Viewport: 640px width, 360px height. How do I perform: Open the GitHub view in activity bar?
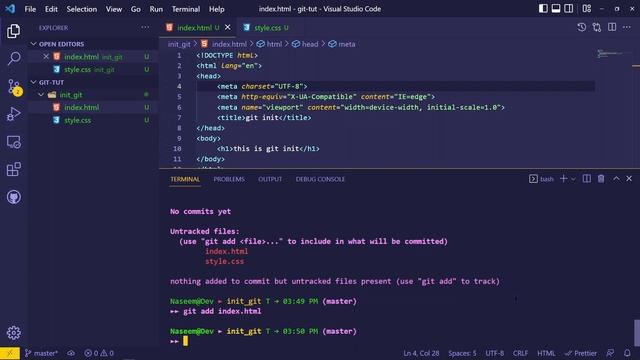[x=13, y=197]
